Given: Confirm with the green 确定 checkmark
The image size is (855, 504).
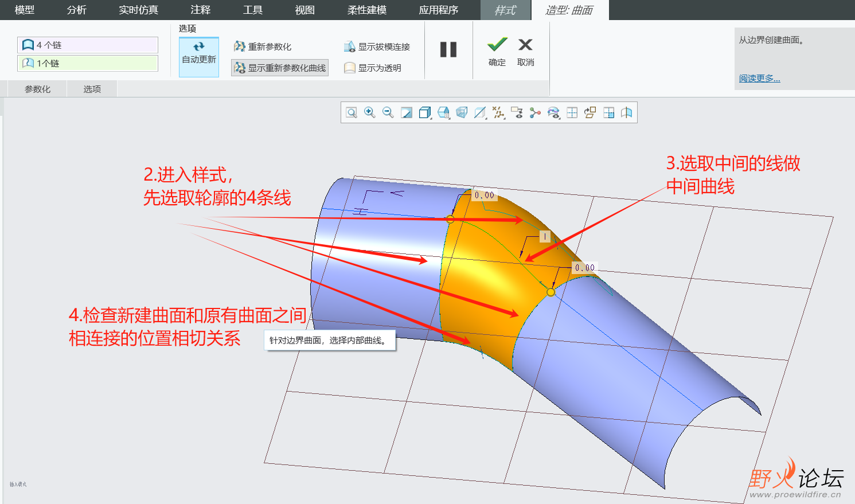Looking at the screenshot, I should click(x=497, y=52).
